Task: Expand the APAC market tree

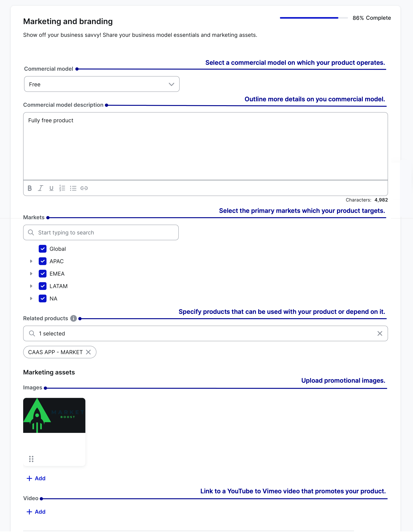Action: [x=31, y=261]
